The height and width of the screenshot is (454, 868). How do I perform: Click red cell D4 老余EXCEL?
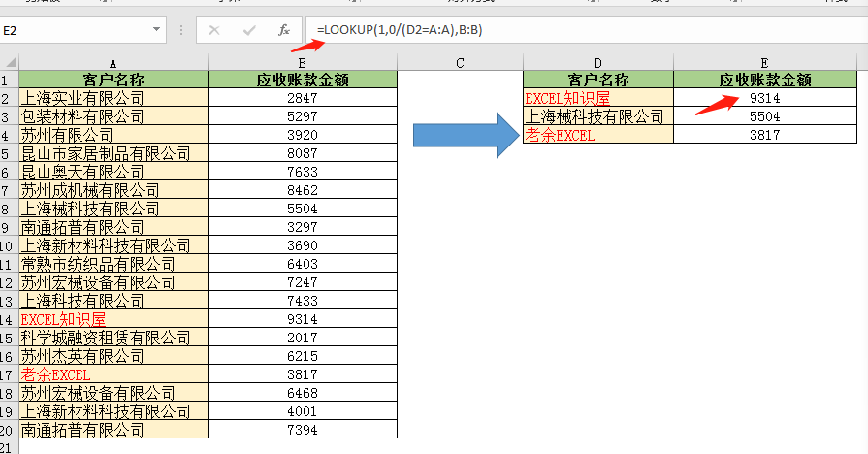point(597,135)
